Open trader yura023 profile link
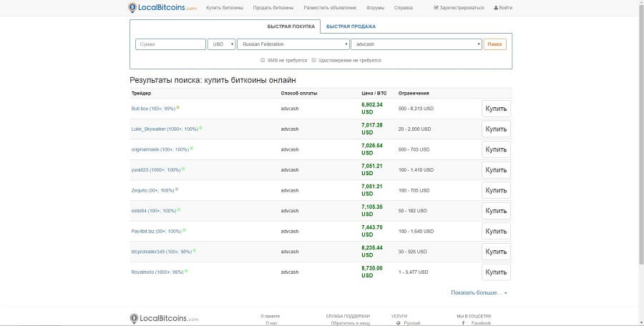 pos(156,170)
